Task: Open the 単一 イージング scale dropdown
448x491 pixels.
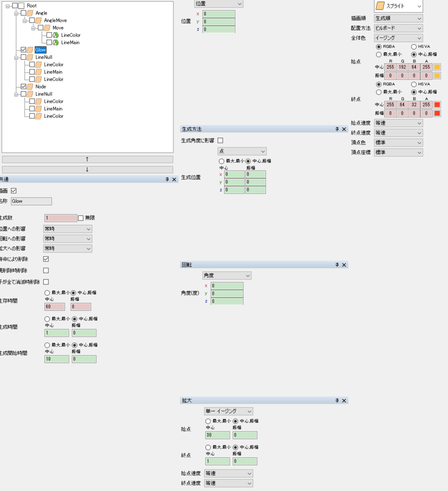Action: 229,411
